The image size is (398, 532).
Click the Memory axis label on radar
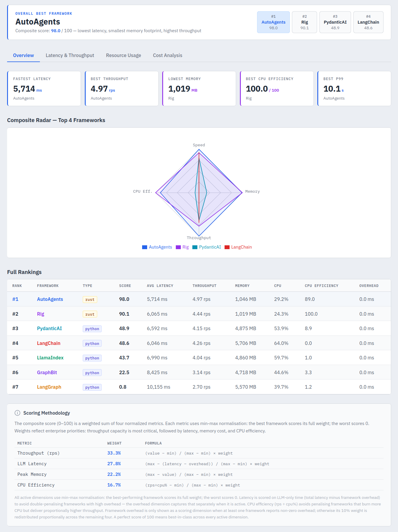click(252, 192)
